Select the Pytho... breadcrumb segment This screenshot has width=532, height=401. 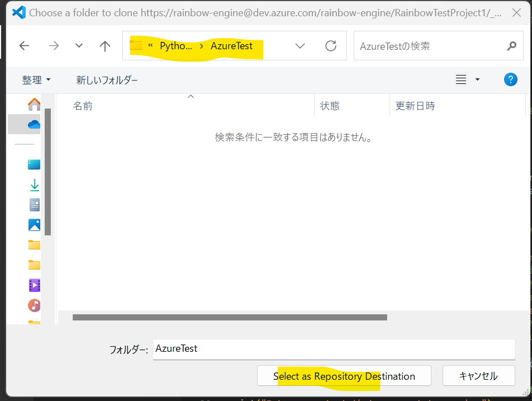tap(175, 46)
